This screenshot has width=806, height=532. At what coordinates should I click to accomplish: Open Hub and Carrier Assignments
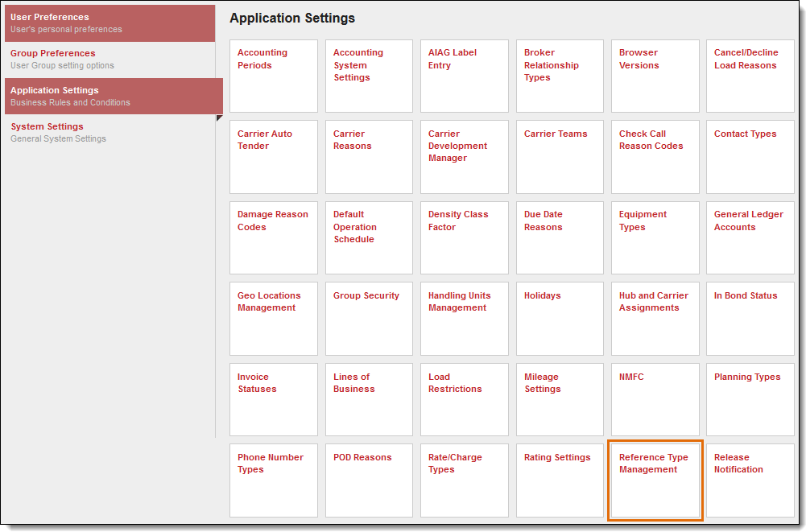point(655,319)
